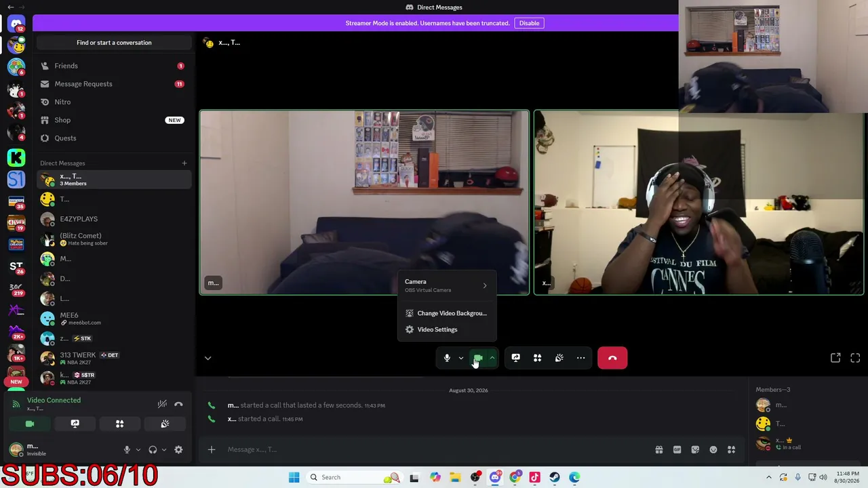
Task: Open Message Requests
Action: pyautogui.click(x=114, y=84)
